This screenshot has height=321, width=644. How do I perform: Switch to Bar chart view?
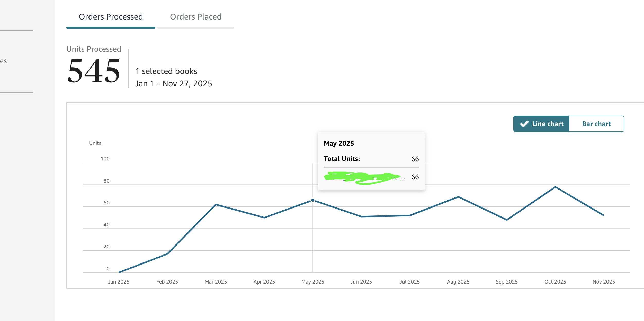pos(596,124)
